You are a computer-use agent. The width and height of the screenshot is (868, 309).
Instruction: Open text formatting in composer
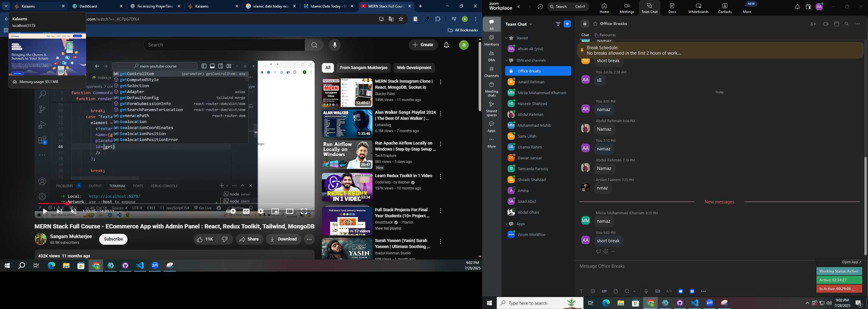point(581,291)
